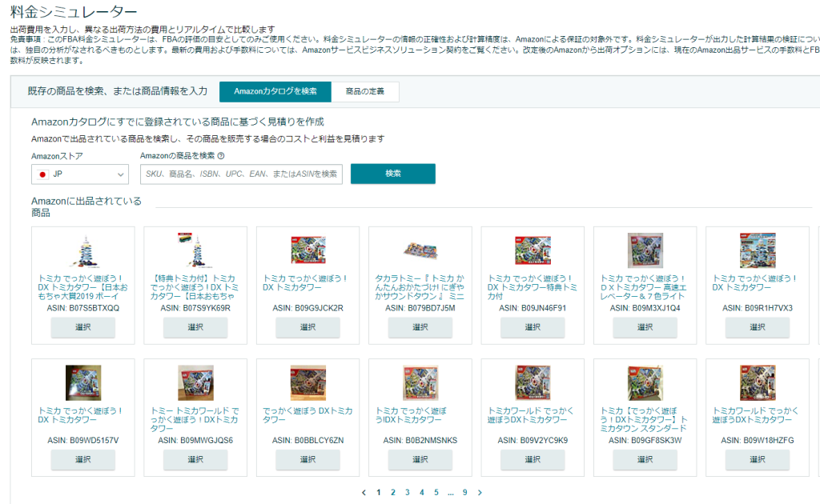Select the product with ASIN B079BD7J5M

(x=420, y=327)
